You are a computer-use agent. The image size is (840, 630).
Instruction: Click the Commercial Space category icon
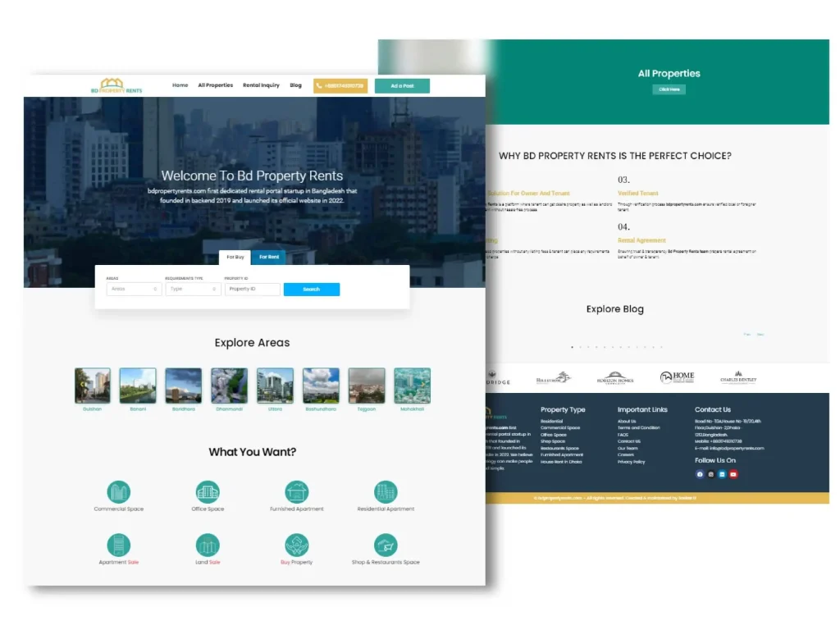[x=119, y=492]
